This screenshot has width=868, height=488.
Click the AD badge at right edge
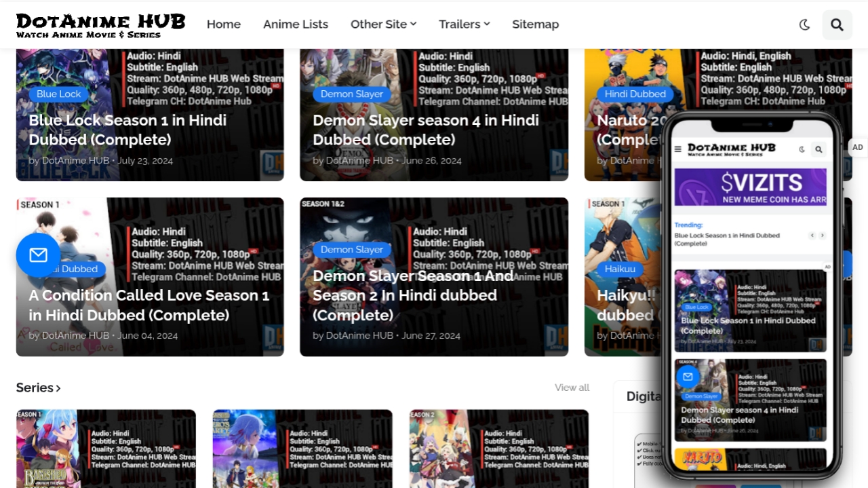point(858,147)
